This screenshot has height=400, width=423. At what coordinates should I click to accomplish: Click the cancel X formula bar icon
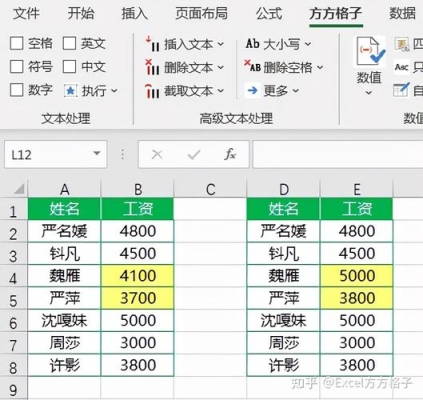click(x=157, y=154)
